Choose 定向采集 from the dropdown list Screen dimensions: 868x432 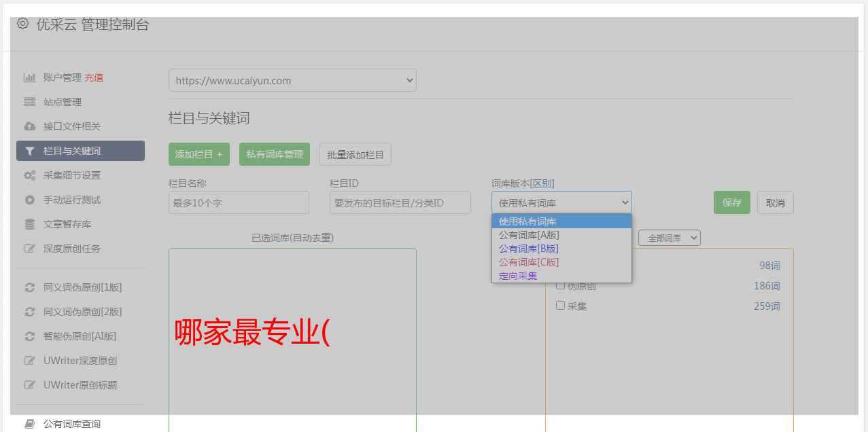click(x=561, y=276)
